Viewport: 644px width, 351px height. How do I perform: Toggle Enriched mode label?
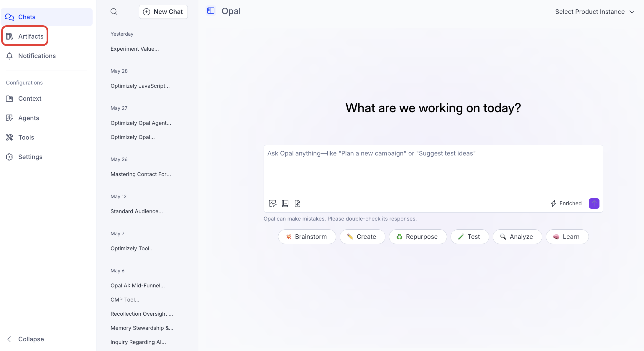click(x=571, y=203)
